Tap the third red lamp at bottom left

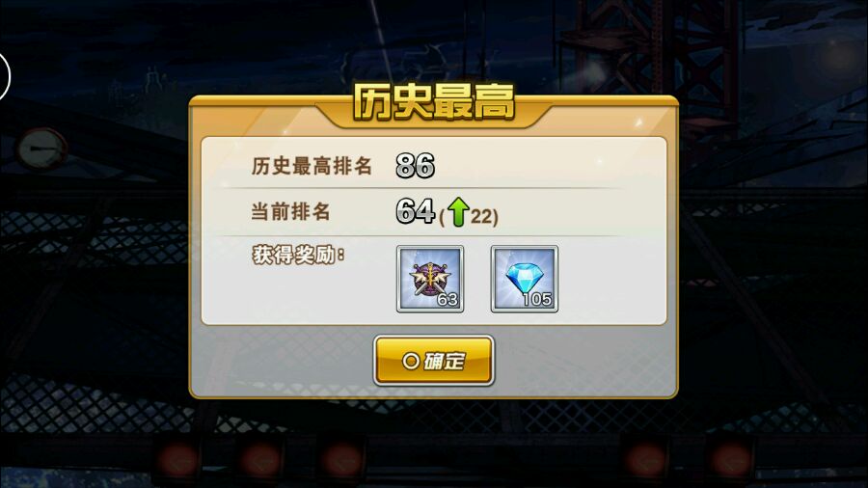click(x=342, y=460)
